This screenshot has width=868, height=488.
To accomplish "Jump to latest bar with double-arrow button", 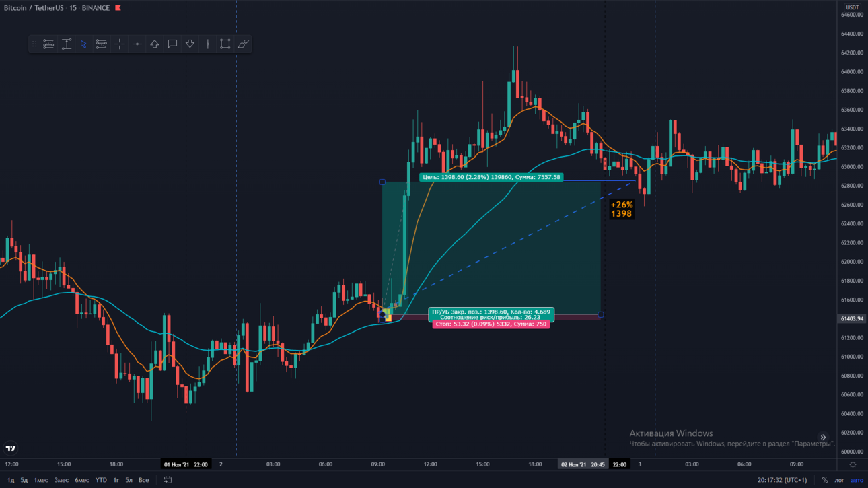I will tap(823, 438).
